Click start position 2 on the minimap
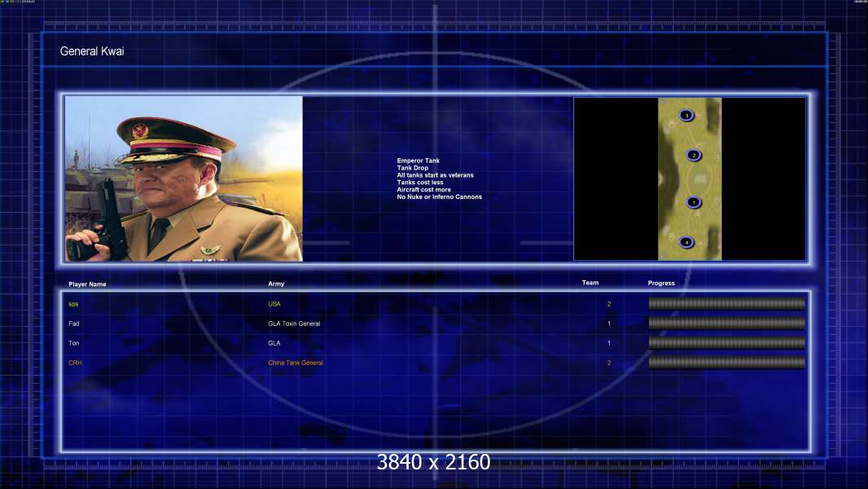 tap(694, 155)
